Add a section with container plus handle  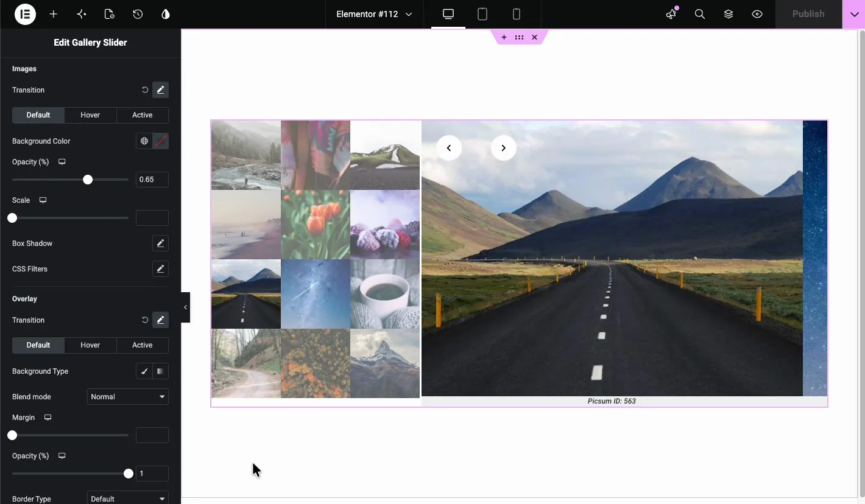coord(504,37)
